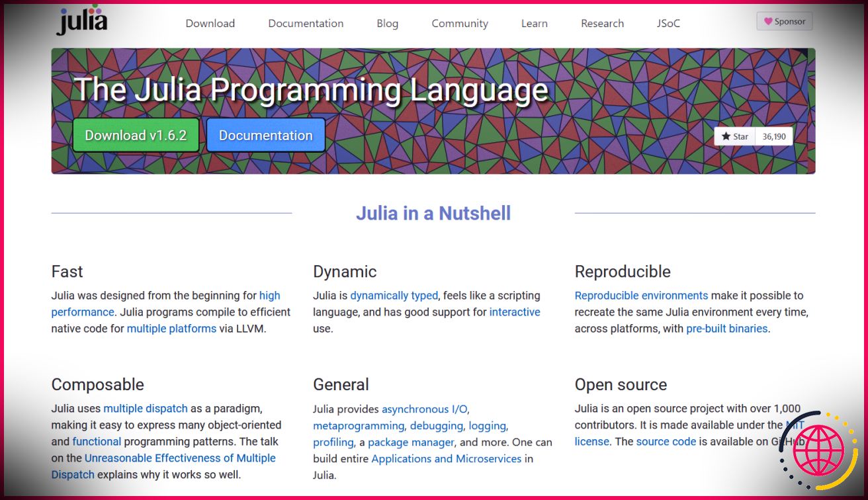
Task: Follow the 'license' link
Action: click(x=591, y=442)
